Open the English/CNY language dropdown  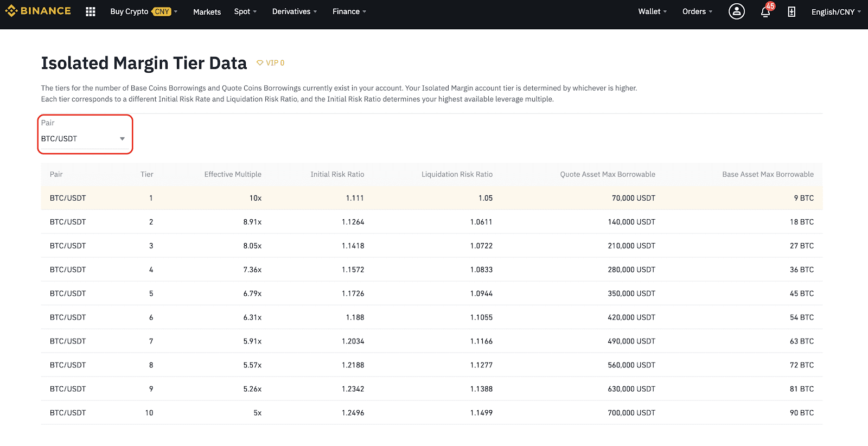[836, 11]
